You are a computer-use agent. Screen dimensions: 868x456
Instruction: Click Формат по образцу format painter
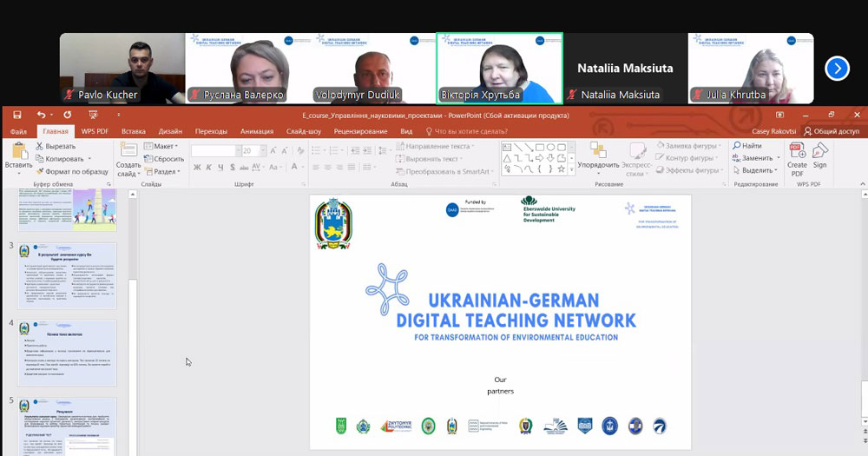pos(72,172)
